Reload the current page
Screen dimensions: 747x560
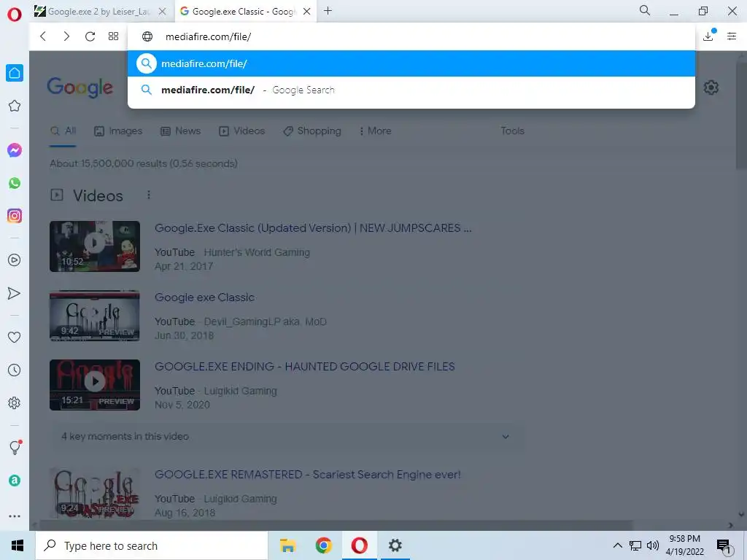point(90,36)
